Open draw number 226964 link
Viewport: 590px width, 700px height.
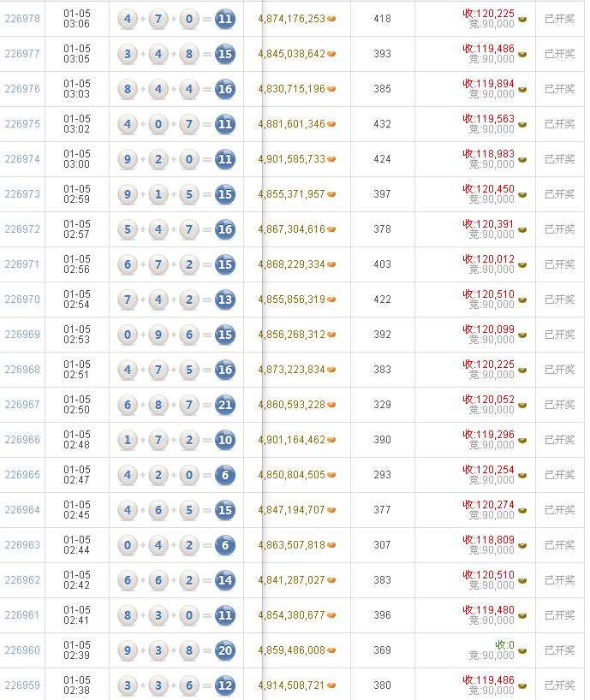click(22, 510)
